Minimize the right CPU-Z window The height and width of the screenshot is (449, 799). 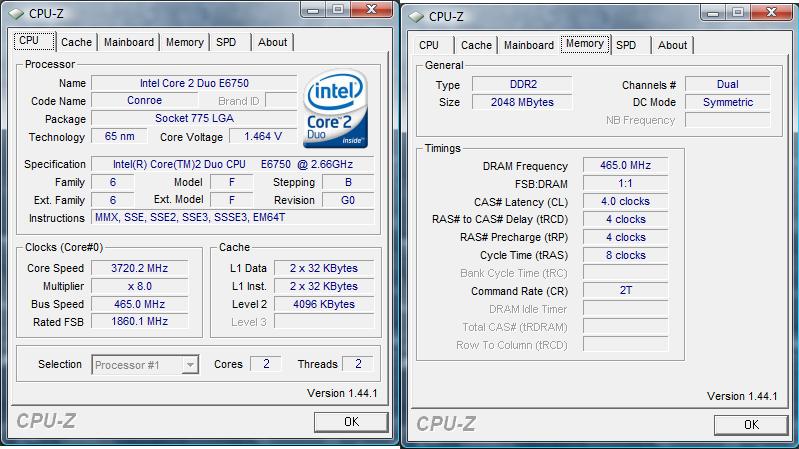point(714,13)
